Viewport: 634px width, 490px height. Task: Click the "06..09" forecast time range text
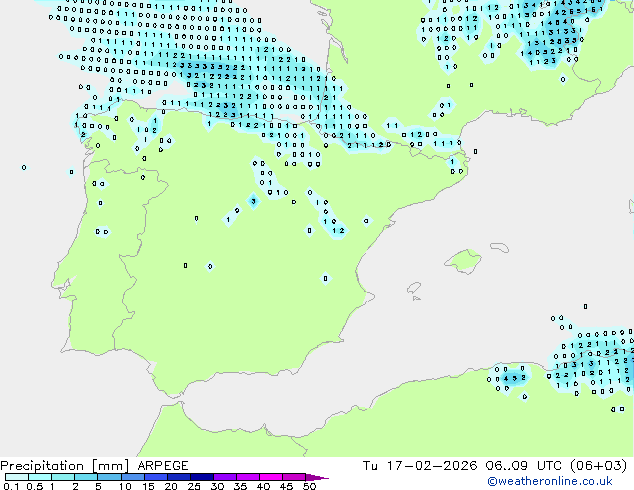[x=507, y=466]
